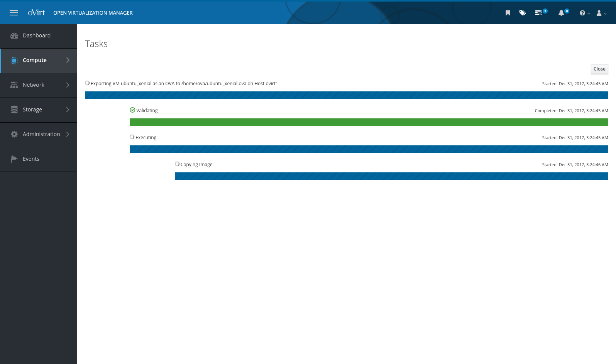Screen dimensions: 616x364
Task: Select the Storage menu item
Action: click(x=39, y=110)
